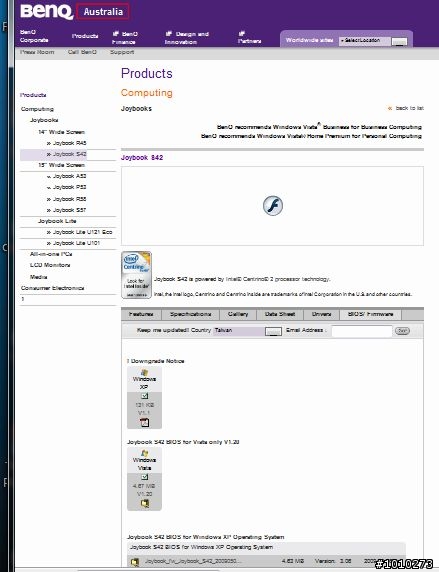The image size is (439, 572).
Task: Open BenQ Finance menu
Action: [x=126, y=38]
